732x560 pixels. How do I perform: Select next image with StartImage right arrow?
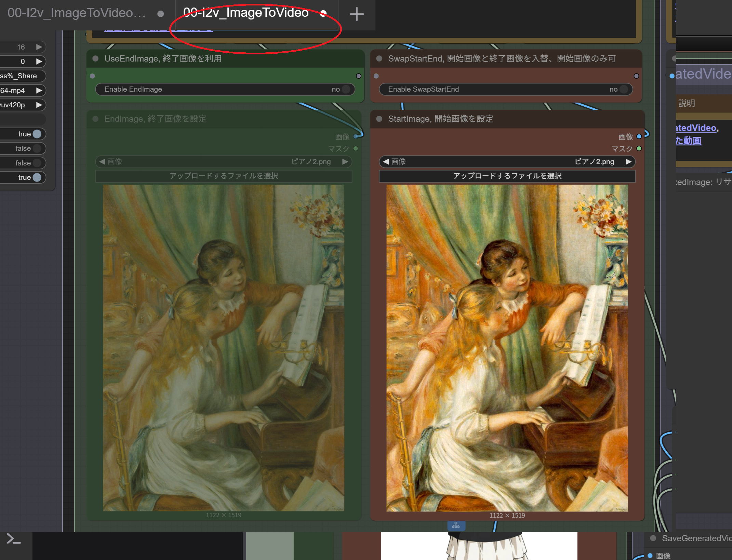tap(628, 161)
